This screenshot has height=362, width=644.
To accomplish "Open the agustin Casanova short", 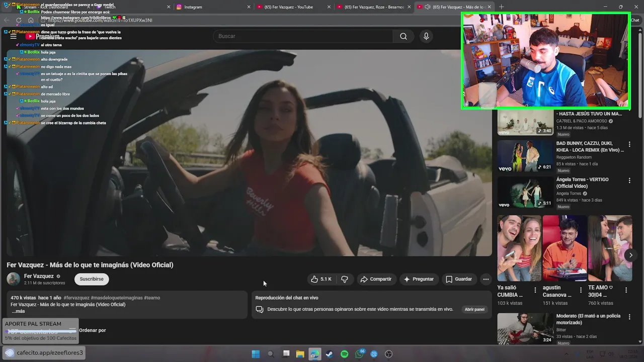I will coord(565,248).
